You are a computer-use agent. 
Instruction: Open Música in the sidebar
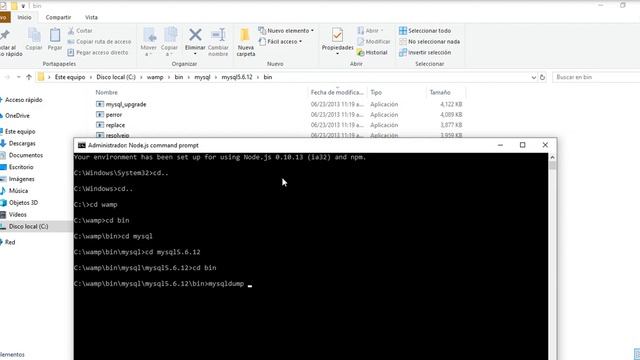(18, 191)
